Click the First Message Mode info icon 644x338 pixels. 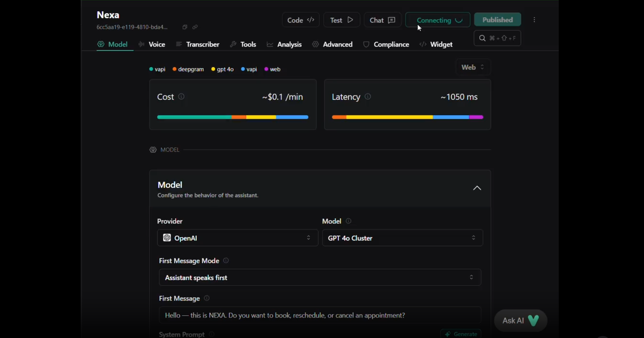(x=226, y=261)
